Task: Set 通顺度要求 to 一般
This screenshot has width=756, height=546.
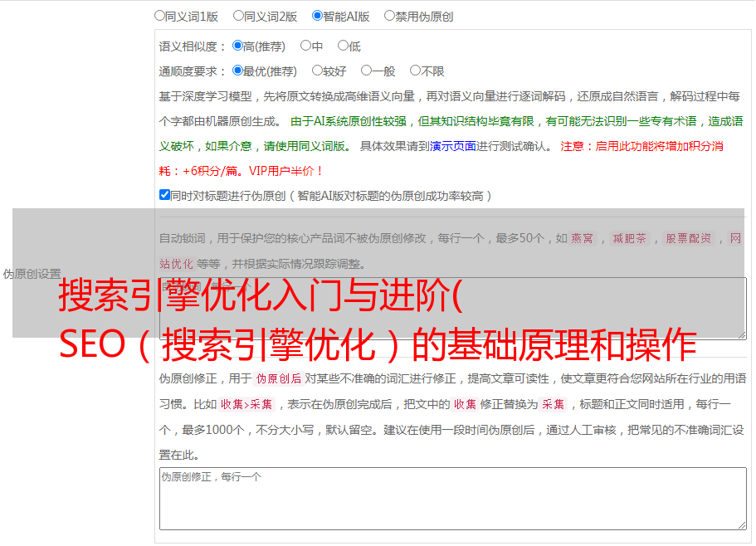Action: click(x=367, y=71)
